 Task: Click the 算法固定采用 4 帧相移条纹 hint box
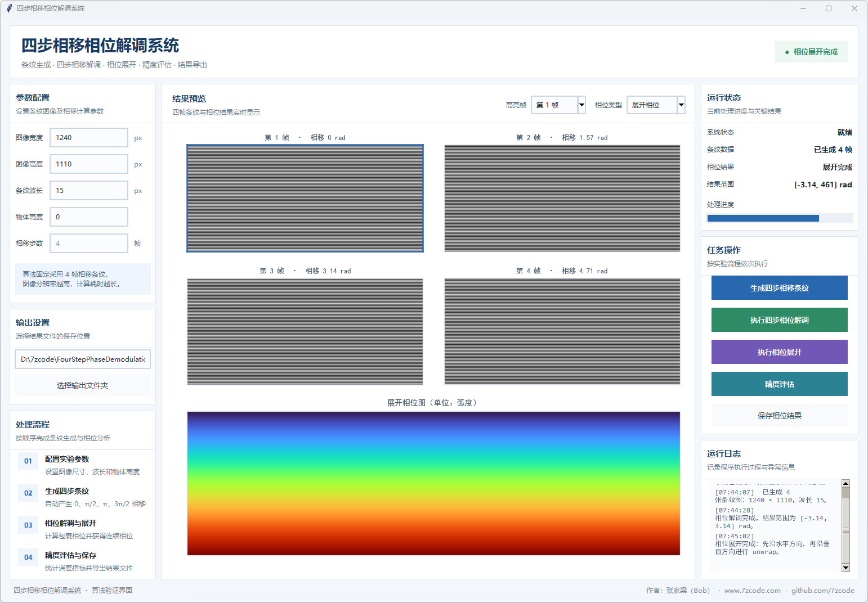point(83,279)
